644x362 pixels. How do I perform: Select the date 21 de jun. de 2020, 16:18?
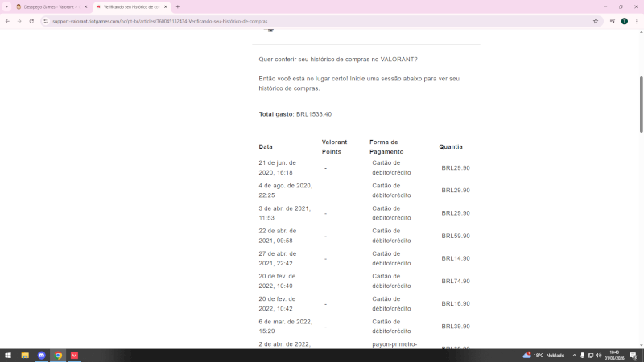click(277, 167)
